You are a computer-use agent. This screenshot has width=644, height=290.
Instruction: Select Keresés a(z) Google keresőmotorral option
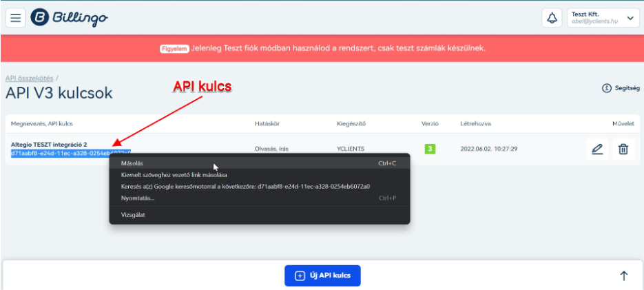(259, 187)
